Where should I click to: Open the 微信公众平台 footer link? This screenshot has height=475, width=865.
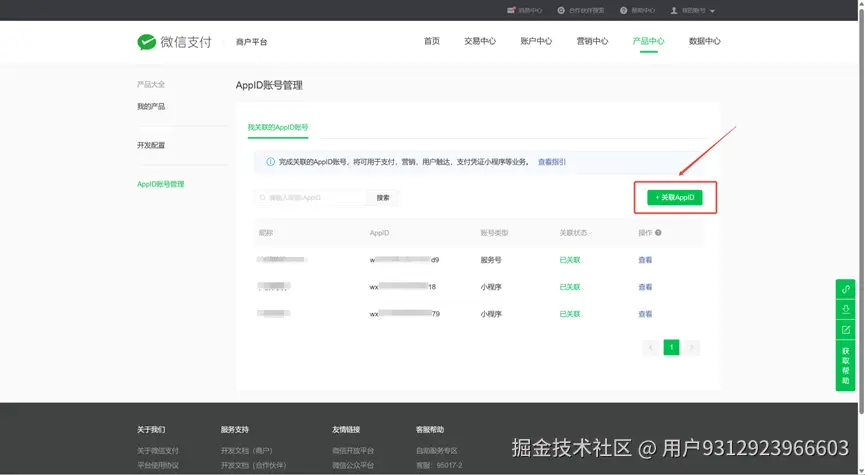pos(353,465)
